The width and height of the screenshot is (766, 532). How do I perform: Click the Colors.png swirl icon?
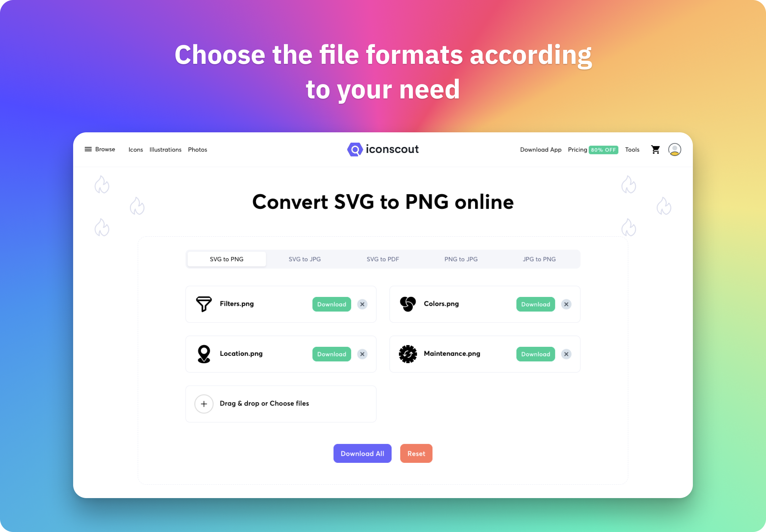(408, 303)
